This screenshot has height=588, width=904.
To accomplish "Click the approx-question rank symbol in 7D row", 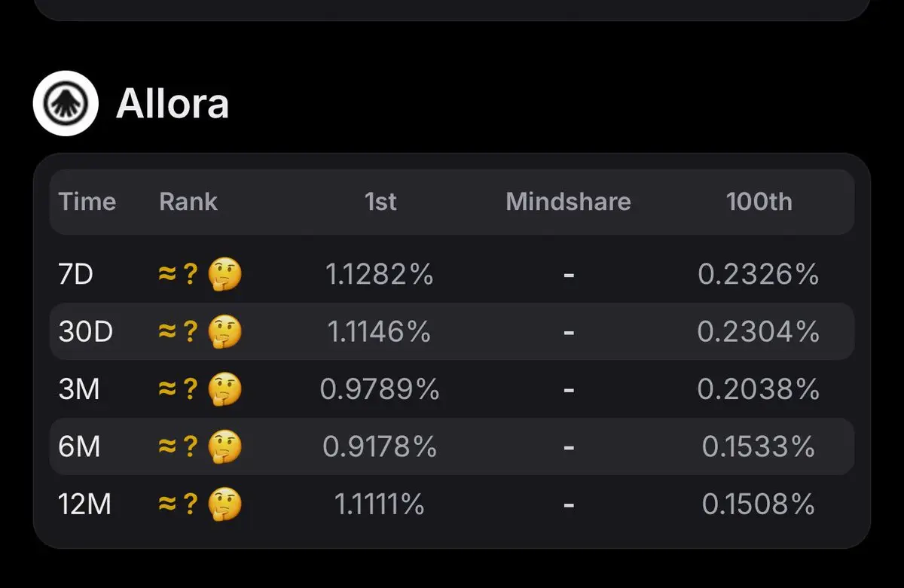I will tap(178, 275).
